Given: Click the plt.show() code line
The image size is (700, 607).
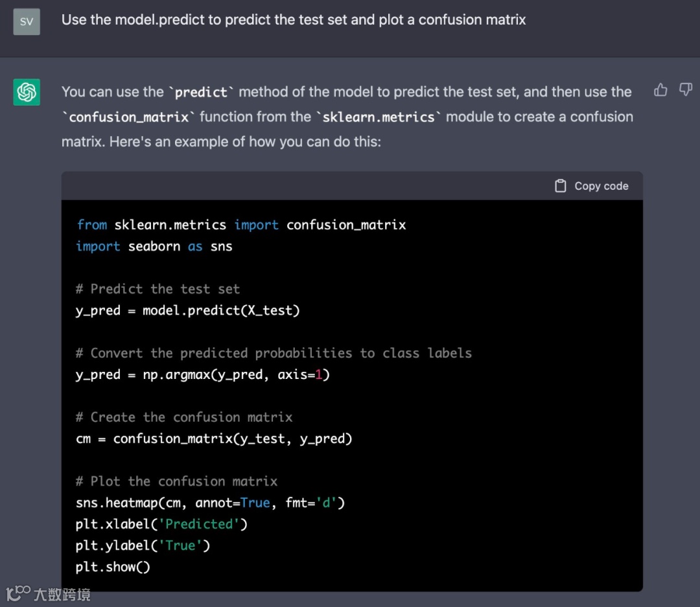Looking at the screenshot, I should (113, 567).
